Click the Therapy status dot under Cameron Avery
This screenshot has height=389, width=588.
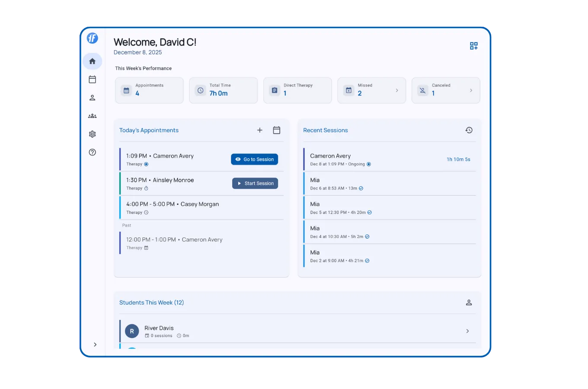click(x=146, y=164)
